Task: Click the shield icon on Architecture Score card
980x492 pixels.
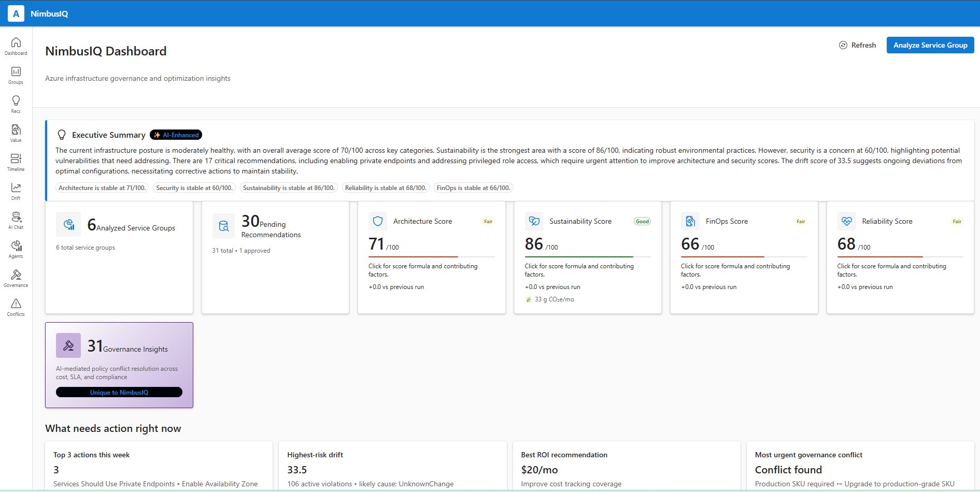Action: coord(378,221)
